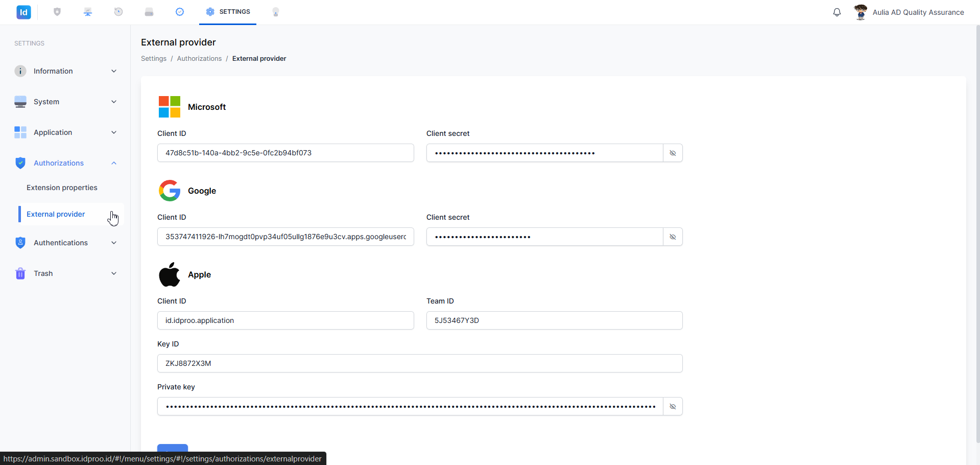Reveal the Apple private key
Viewport: 980px width, 465px height.
673,406
